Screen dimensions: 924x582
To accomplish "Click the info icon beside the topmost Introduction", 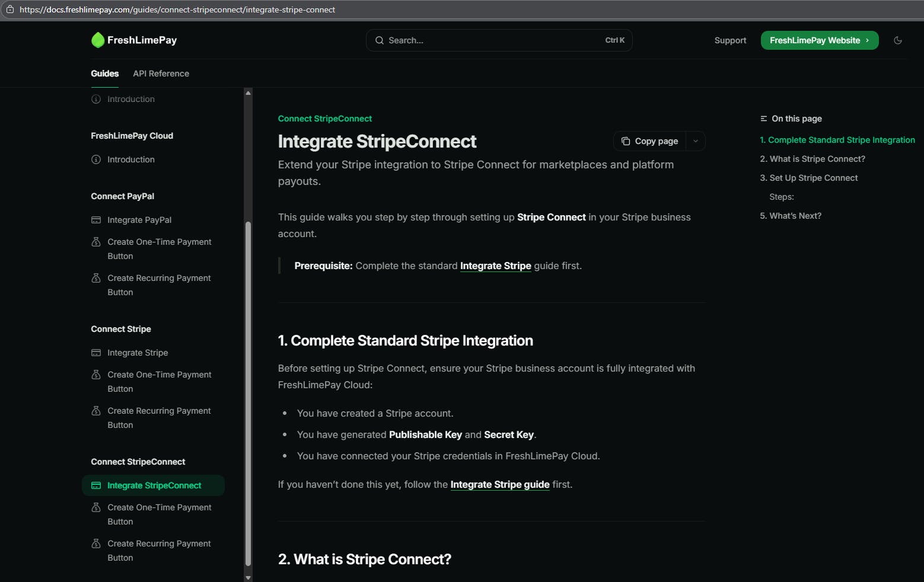I will [96, 99].
